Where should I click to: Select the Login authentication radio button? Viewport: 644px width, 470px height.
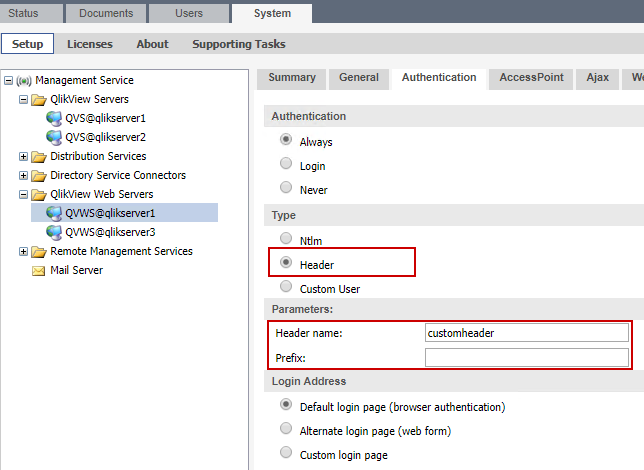tap(286, 165)
